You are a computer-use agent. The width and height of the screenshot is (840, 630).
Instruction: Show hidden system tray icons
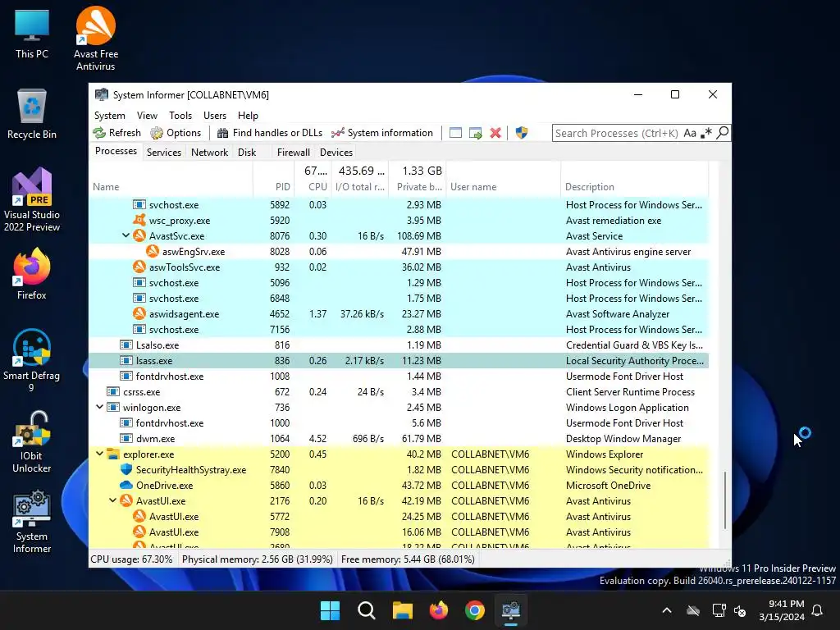pos(667,610)
